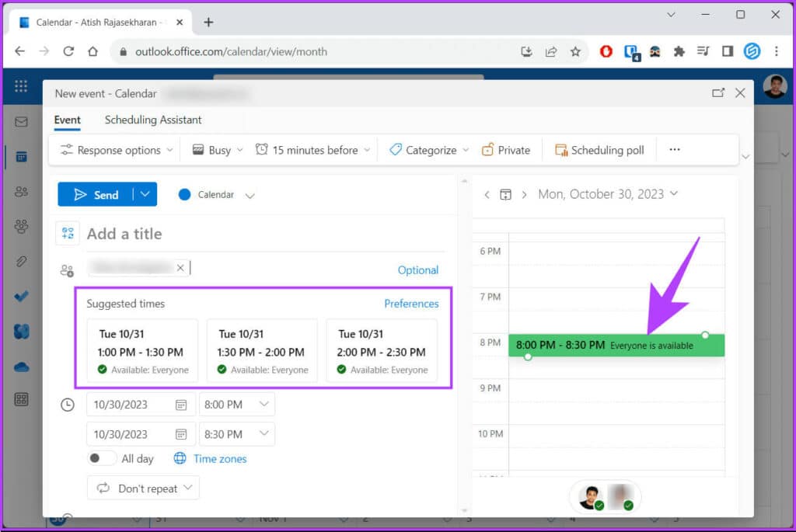Click the blue Calendar color dot
Image resolution: width=796 pixels, height=532 pixels.
184,195
